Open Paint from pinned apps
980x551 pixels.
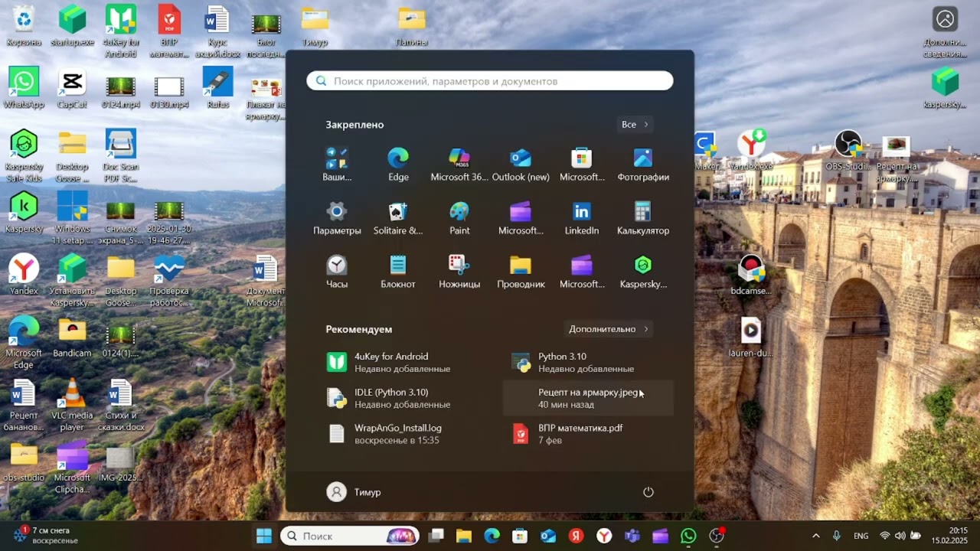[x=459, y=217]
